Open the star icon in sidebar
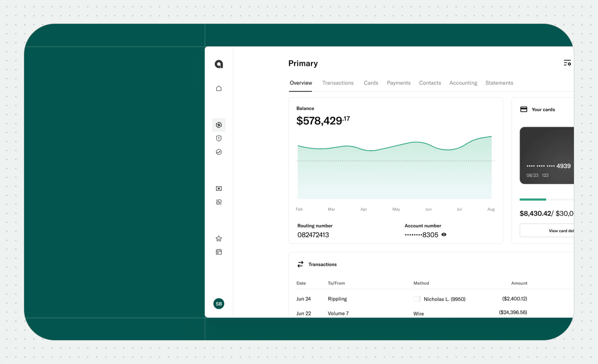This screenshot has width=598, height=364. click(x=219, y=239)
